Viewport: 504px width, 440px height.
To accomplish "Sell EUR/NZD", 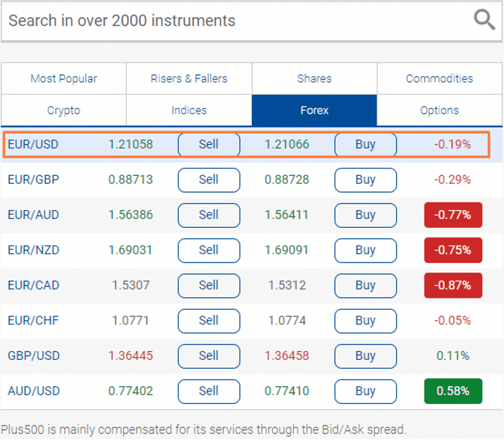I will click(209, 250).
